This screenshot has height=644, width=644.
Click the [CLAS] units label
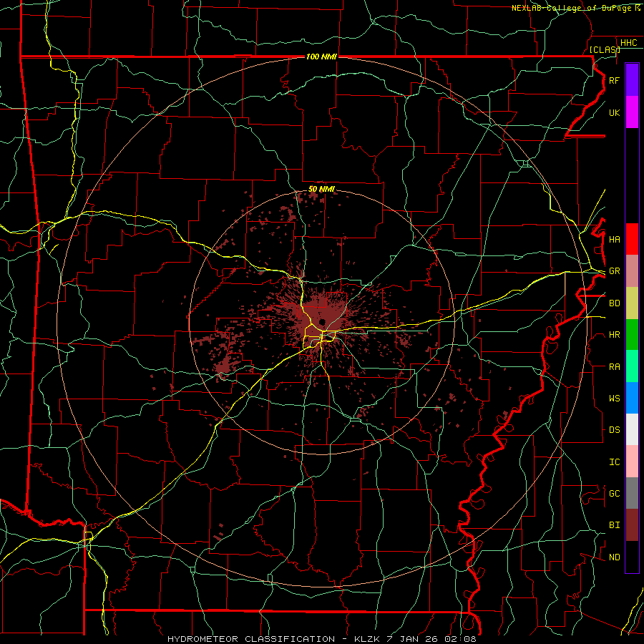click(605, 50)
